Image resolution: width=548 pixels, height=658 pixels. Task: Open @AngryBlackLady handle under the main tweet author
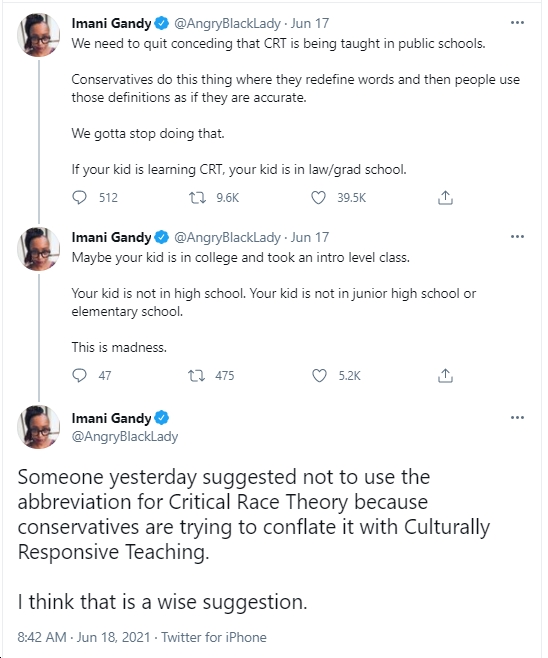pyautogui.click(x=125, y=436)
